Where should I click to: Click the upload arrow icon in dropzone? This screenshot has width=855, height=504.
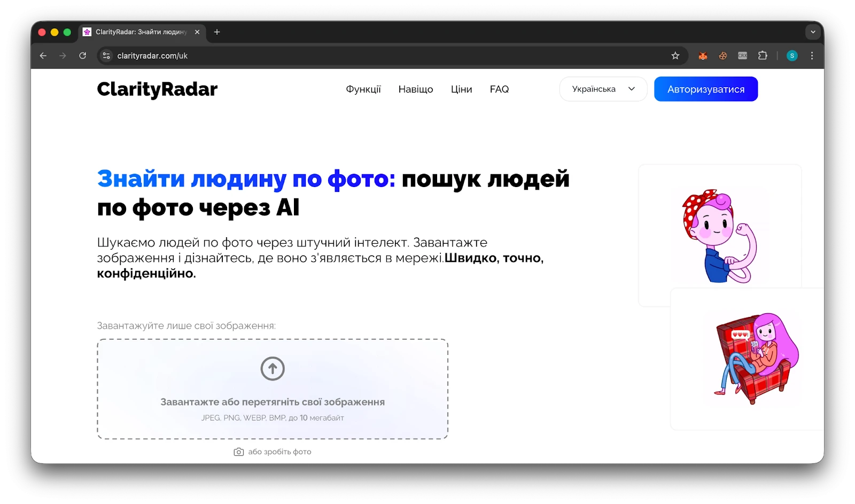tap(273, 368)
